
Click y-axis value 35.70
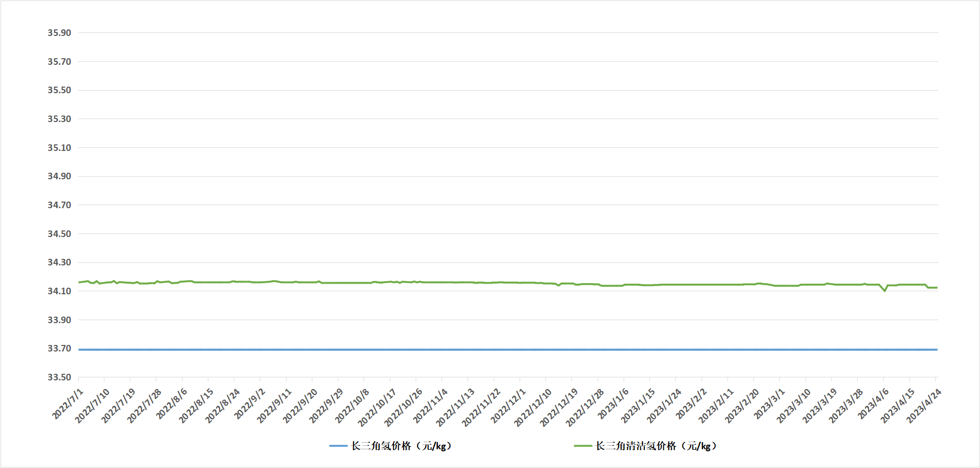(x=59, y=62)
